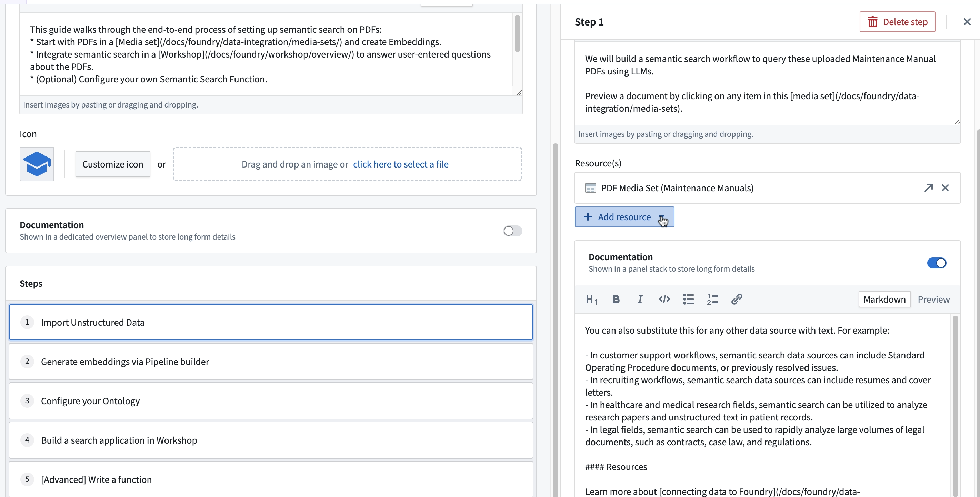Viewport: 980px width, 497px height.
Task: Insert code block using the code icon
Action: (664, 299)
